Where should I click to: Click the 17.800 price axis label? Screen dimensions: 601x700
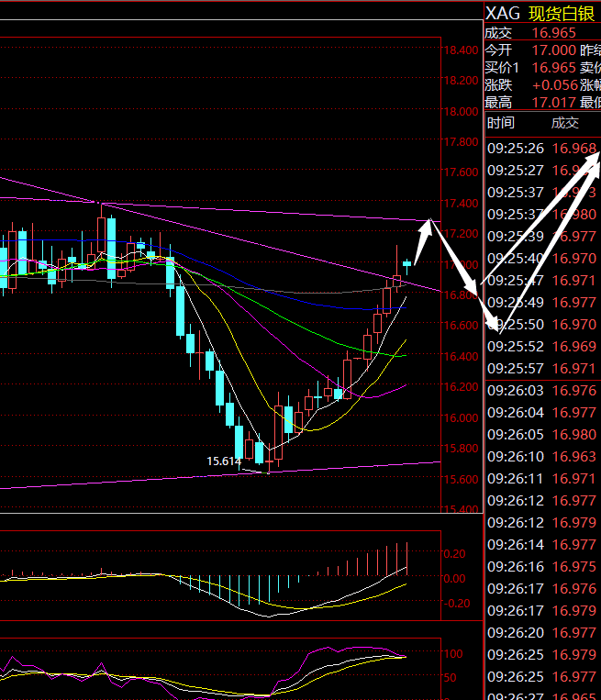point(461,141)
